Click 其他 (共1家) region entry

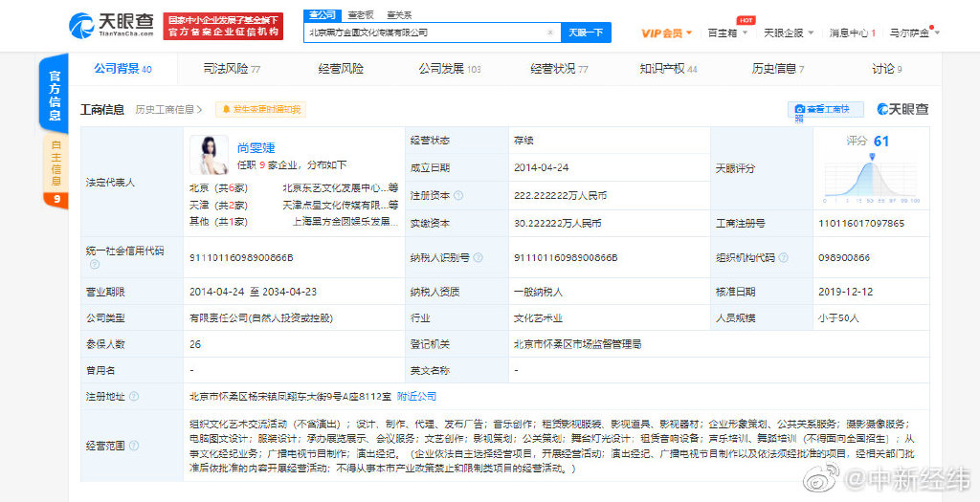219,221
